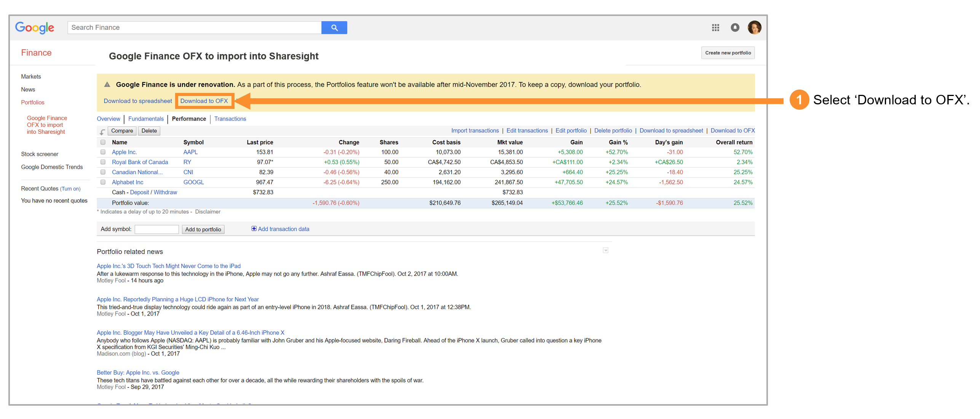This screenshot has height=419, width=980.
Task: Click the Search Finance text box
Action: (x=194, y=27)
